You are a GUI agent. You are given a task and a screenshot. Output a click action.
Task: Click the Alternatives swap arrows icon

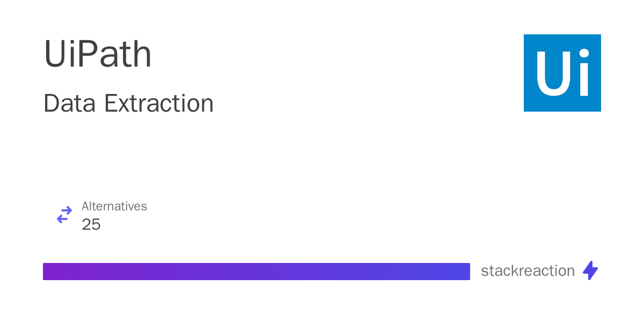(x=64, y=215)
